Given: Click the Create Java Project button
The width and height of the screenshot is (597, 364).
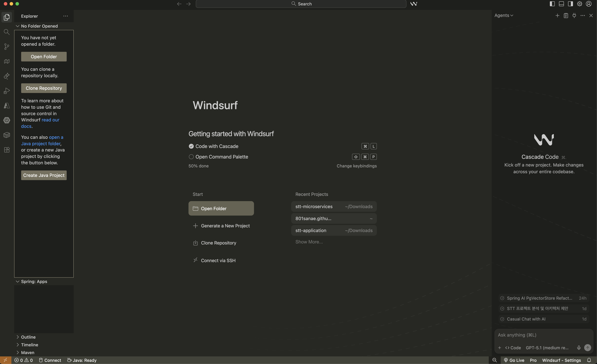Looking at the screenshot, I should (x=44, y=175).
